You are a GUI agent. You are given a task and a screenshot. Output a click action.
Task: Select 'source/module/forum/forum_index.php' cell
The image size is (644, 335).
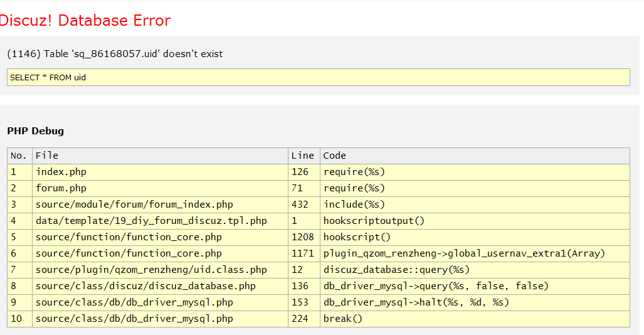(160, 205)
